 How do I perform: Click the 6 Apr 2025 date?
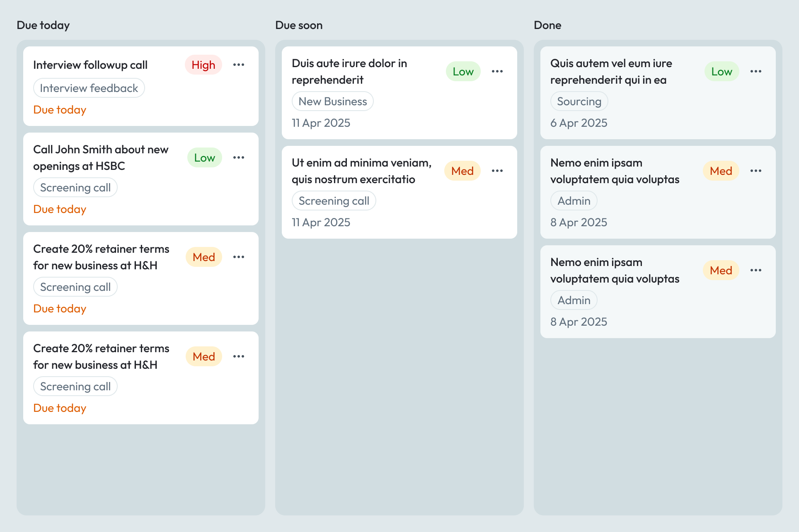point(579,123)
